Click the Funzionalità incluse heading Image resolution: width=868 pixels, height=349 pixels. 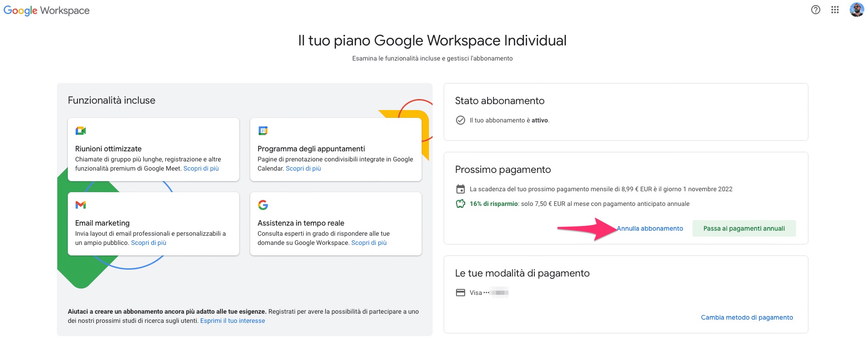(x=111, y=100)
